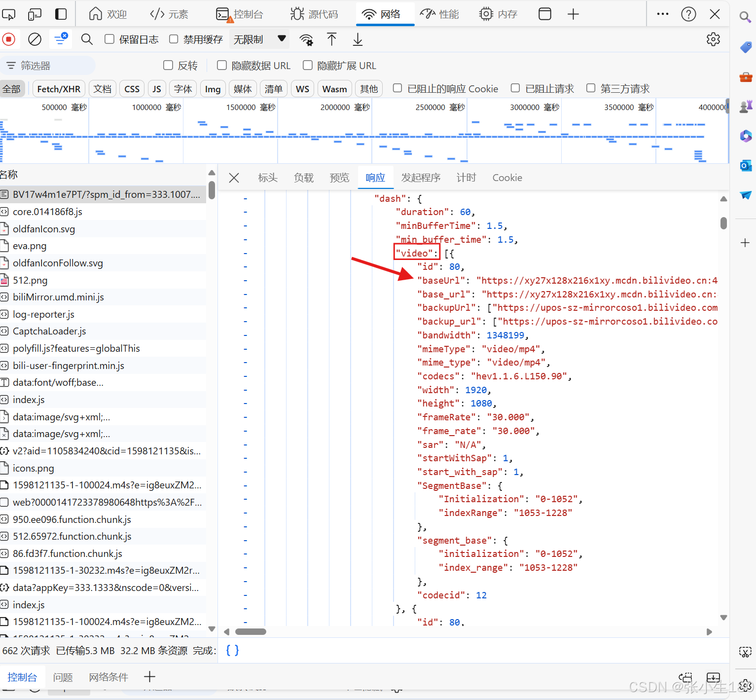
Task: Open the Memory (内存) tab
Action: pyautogui.click(x=498, y=14)
